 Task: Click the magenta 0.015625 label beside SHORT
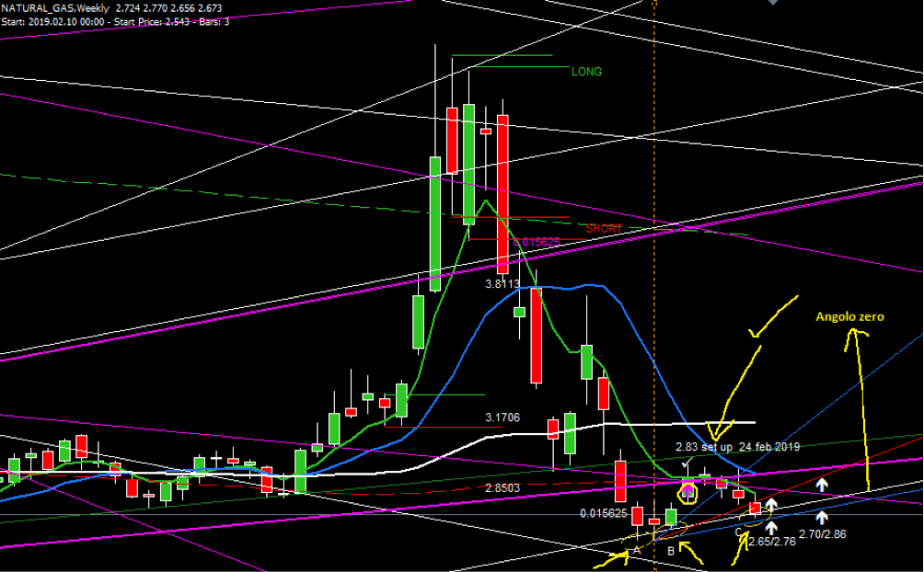[x=535, y=242]
